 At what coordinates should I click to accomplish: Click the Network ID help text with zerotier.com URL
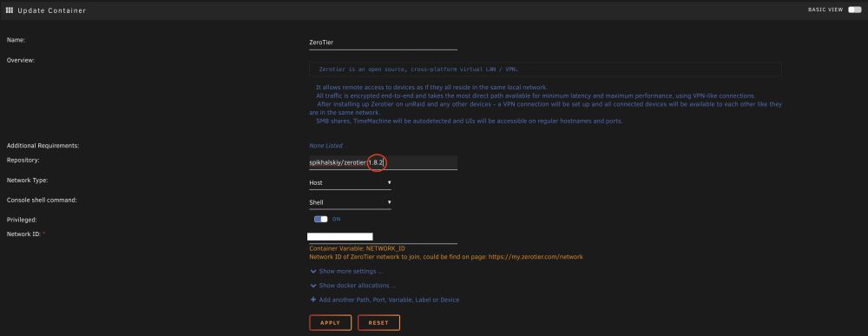[x=446, y=257]
